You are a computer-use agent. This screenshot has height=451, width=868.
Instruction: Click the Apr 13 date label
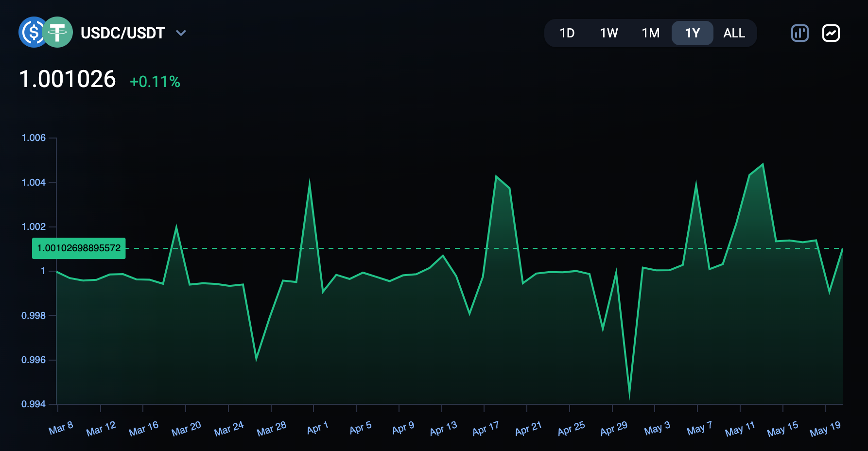pyautogui.click(x=443, y=429)
